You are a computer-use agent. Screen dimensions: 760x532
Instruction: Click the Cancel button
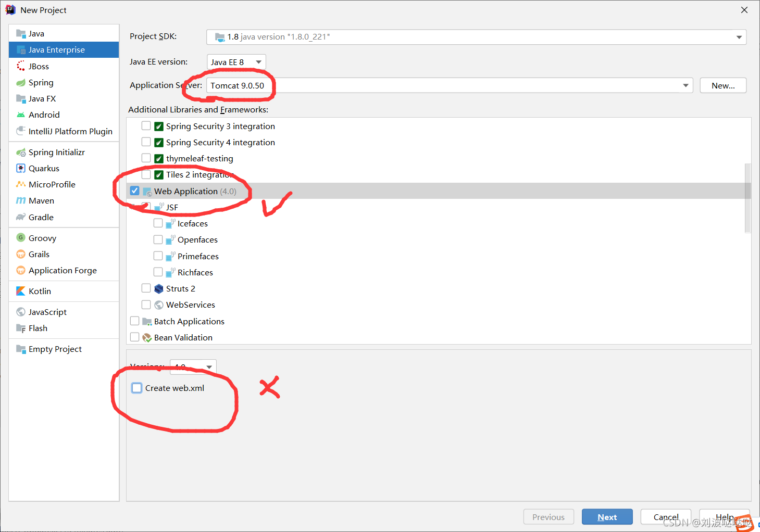(666, 517)
